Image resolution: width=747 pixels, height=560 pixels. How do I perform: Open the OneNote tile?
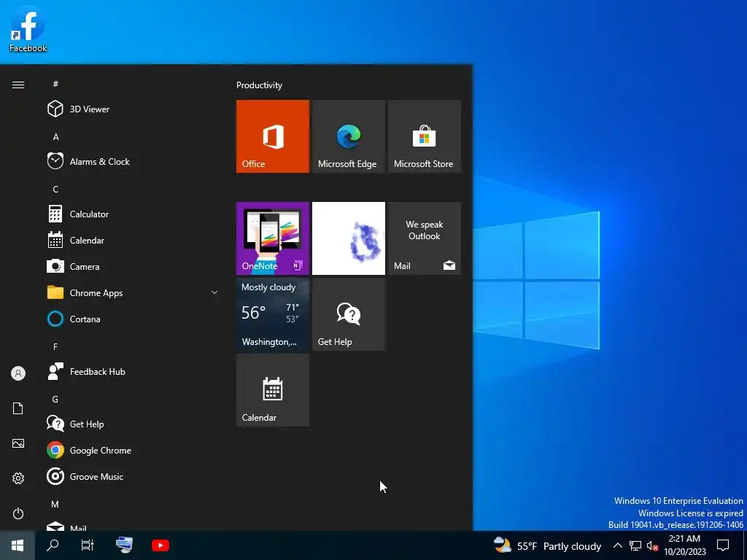tap(273, 238)
